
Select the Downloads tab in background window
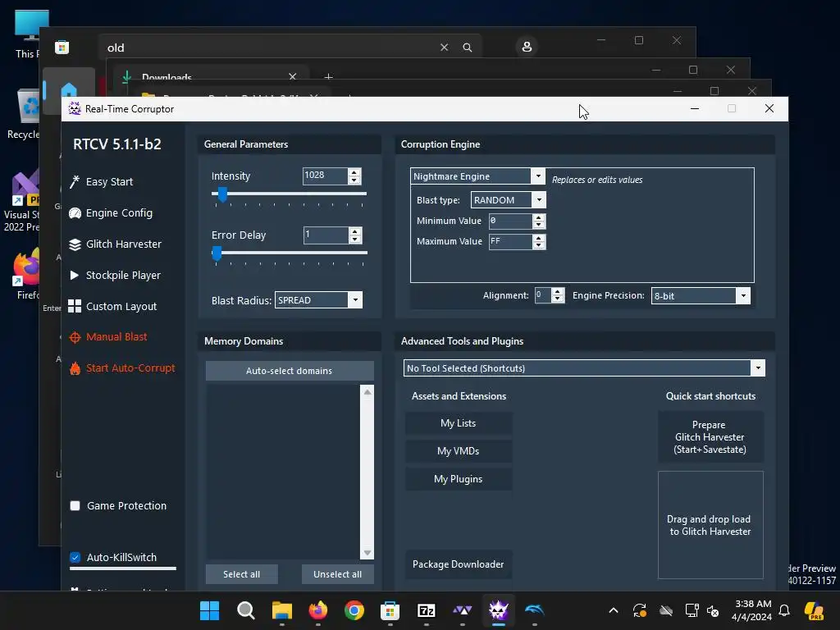210,76
